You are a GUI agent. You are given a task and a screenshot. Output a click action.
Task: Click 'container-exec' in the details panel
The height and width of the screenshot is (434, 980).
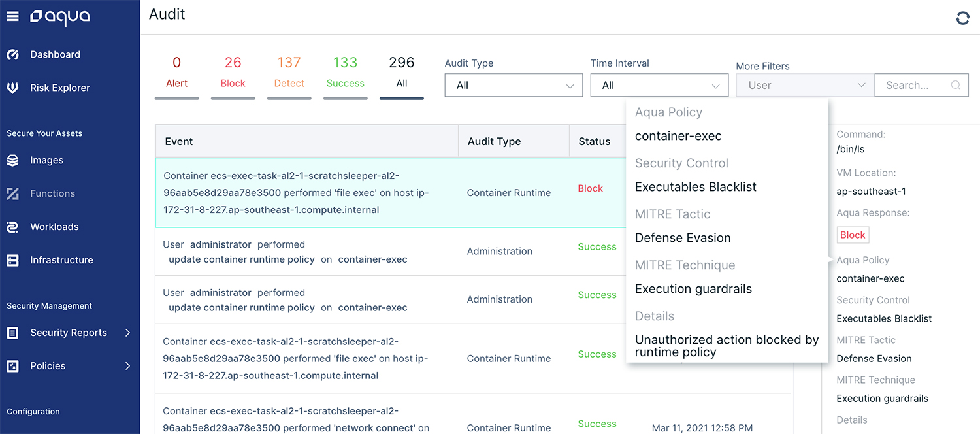tap(871, 279)
